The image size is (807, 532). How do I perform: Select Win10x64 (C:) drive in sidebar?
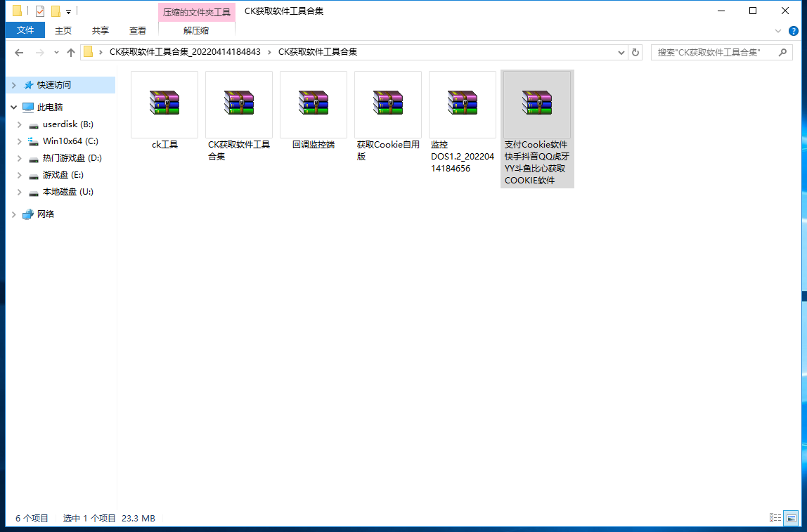tap(70, 141)
